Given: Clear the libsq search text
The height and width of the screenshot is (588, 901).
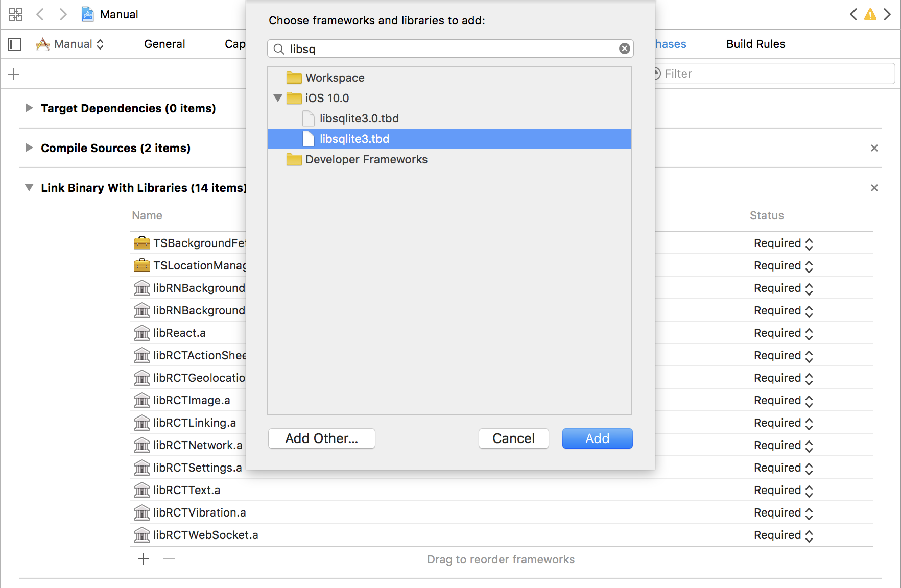Looking at the screenshot, I should point(624,48).
